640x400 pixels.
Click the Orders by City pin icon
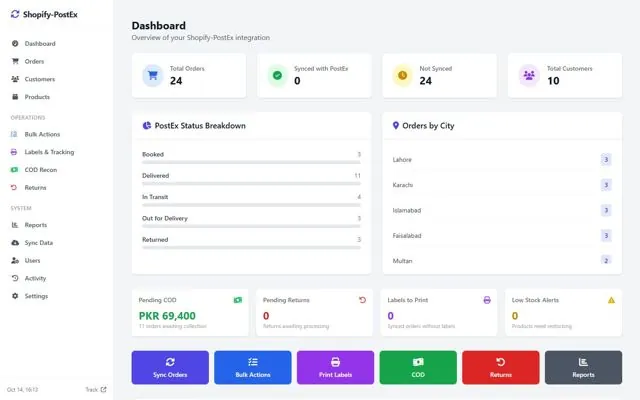(396, 125)
